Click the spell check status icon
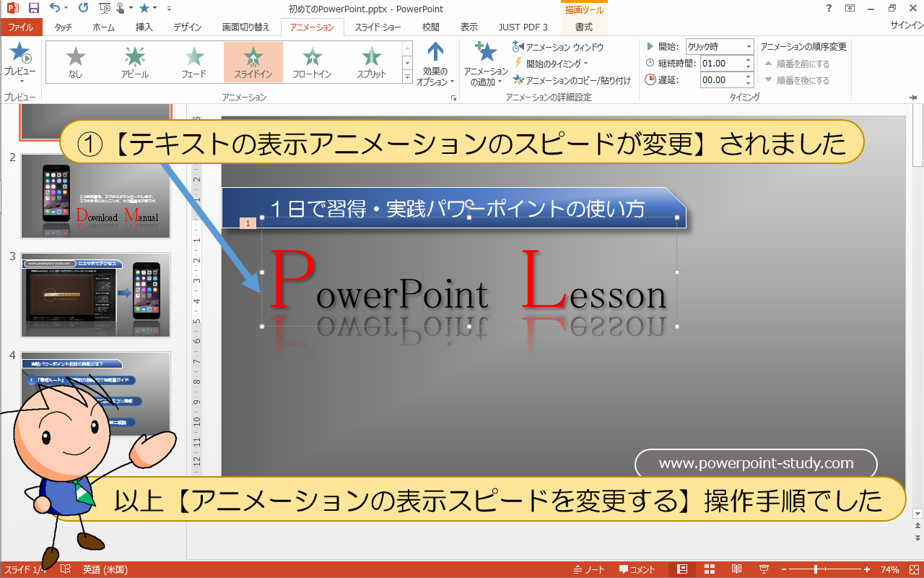 click(66, 569)
